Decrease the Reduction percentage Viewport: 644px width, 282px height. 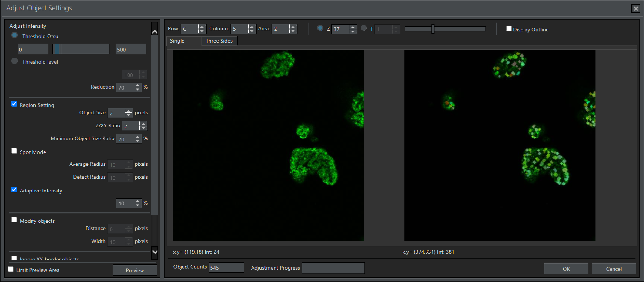137,90
